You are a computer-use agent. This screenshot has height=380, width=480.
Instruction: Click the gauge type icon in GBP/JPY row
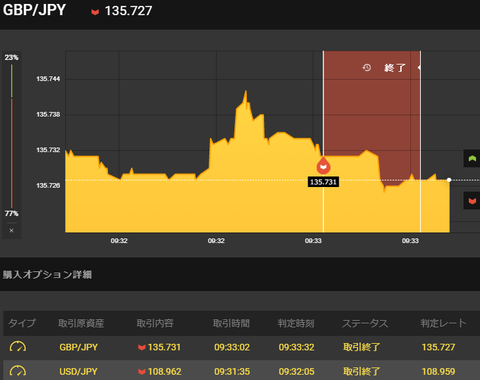(x=18, y=347)
